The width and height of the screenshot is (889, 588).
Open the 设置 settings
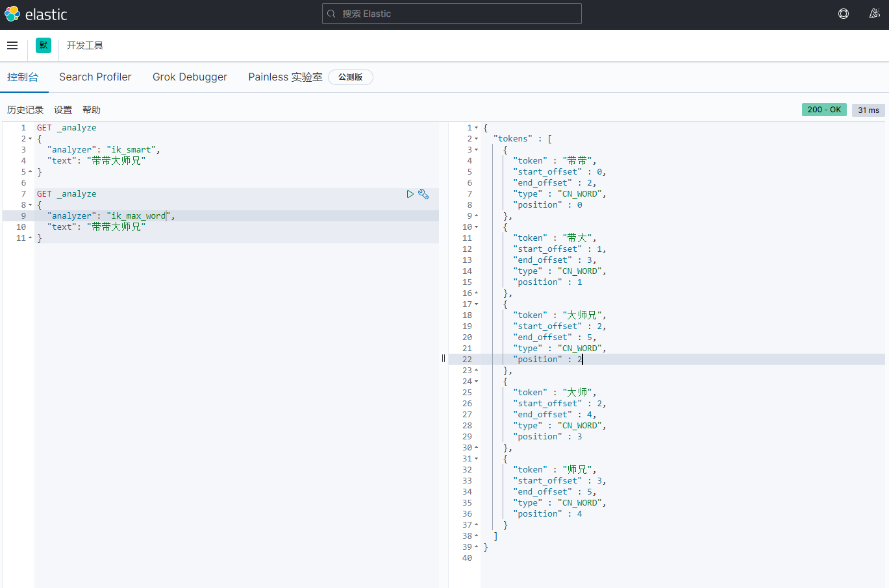[63, 110]
